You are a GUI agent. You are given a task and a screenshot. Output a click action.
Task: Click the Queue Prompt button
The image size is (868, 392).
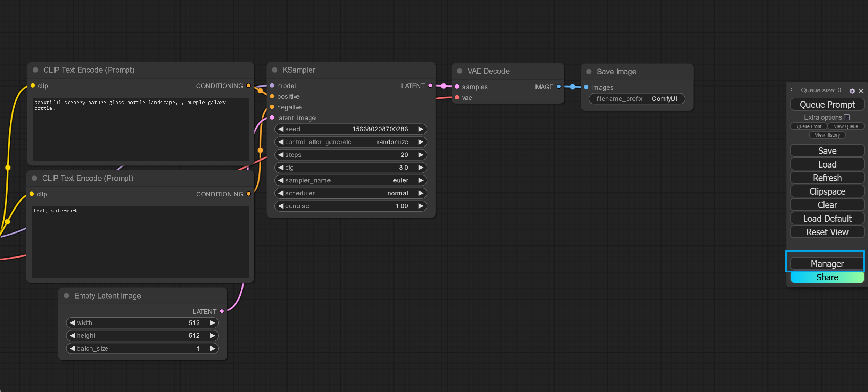point(827,105)
